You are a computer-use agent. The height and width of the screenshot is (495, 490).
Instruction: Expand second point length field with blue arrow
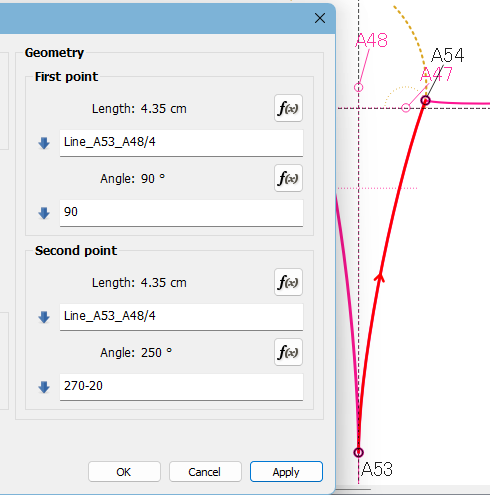44,317
